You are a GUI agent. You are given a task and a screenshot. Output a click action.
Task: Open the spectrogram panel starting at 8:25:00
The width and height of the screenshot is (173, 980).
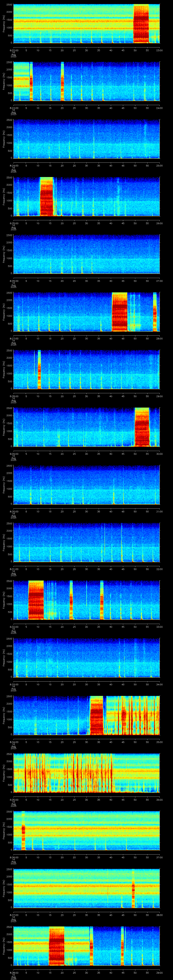(86, 197)
